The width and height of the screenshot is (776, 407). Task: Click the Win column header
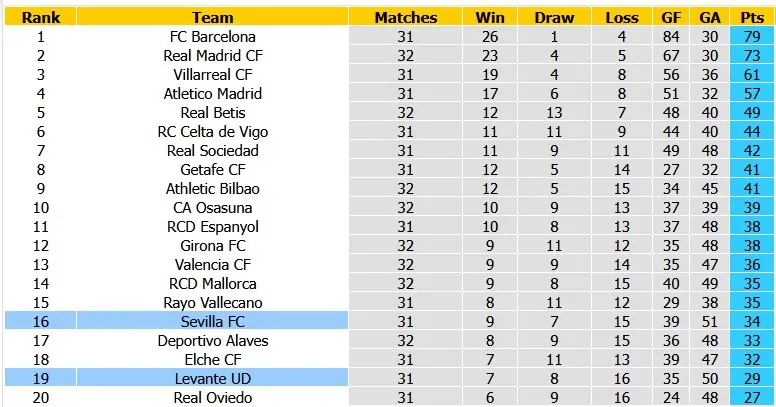490,17
